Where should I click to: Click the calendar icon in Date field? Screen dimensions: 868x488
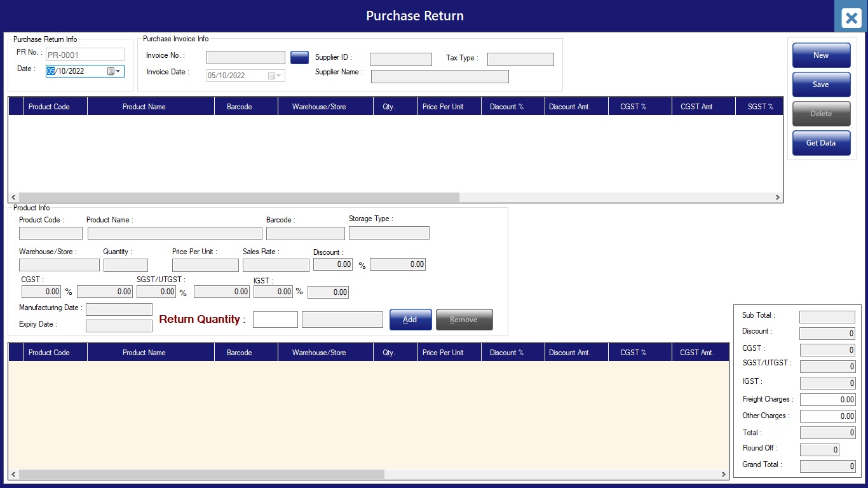pos(111,71)
